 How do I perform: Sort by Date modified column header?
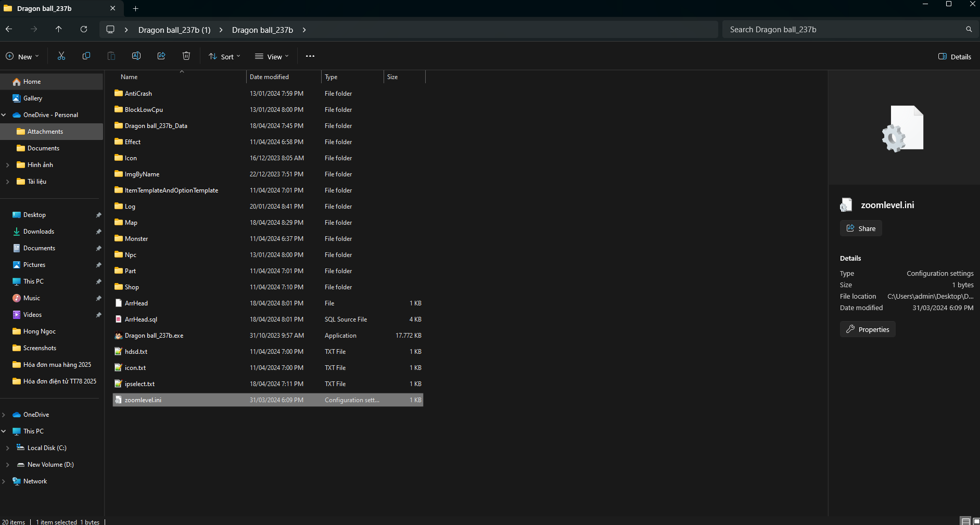[284, 77]
